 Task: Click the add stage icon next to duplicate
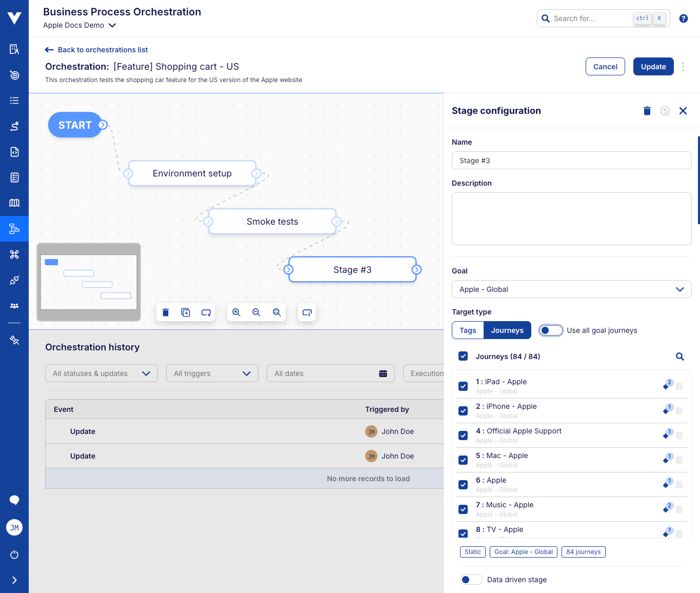point(206,312)
